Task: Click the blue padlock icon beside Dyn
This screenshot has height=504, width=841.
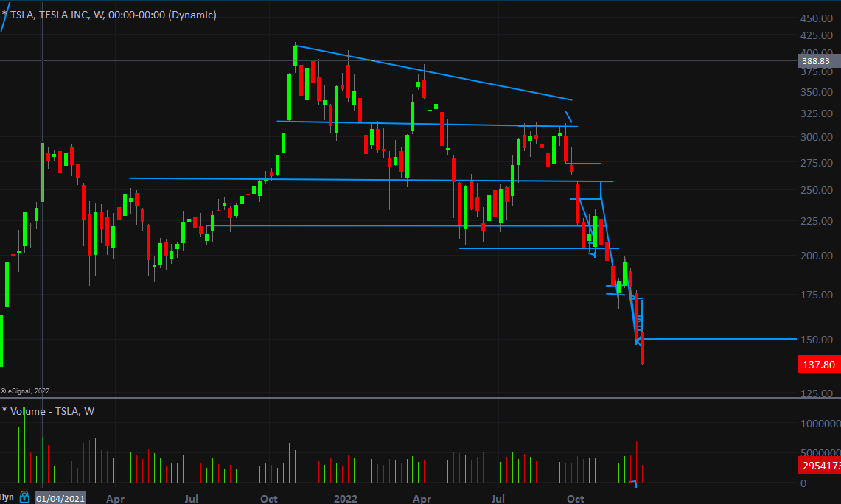Action: coord(24,496)
